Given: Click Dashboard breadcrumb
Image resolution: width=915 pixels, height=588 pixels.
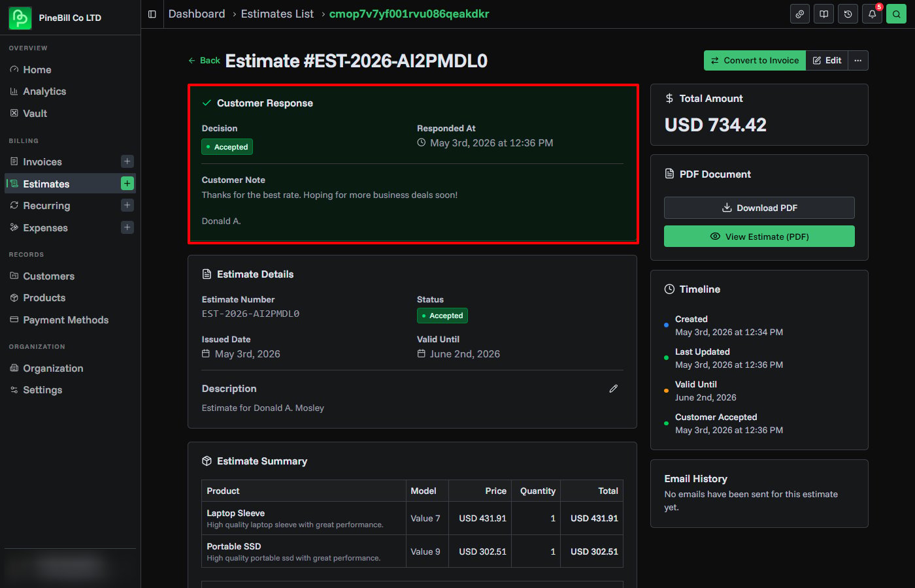Looking at the screenshot, I should (x=197, y=14).
